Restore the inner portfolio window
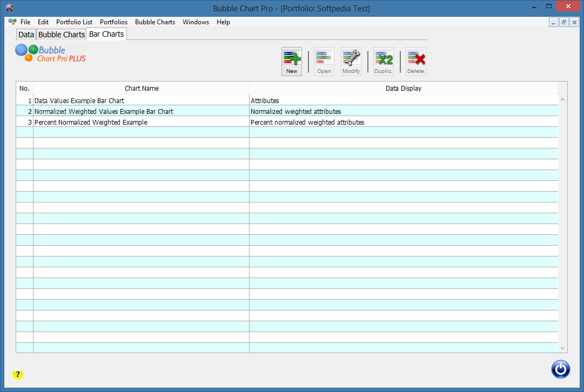This screenshot has height=392, width=584. 564,22
